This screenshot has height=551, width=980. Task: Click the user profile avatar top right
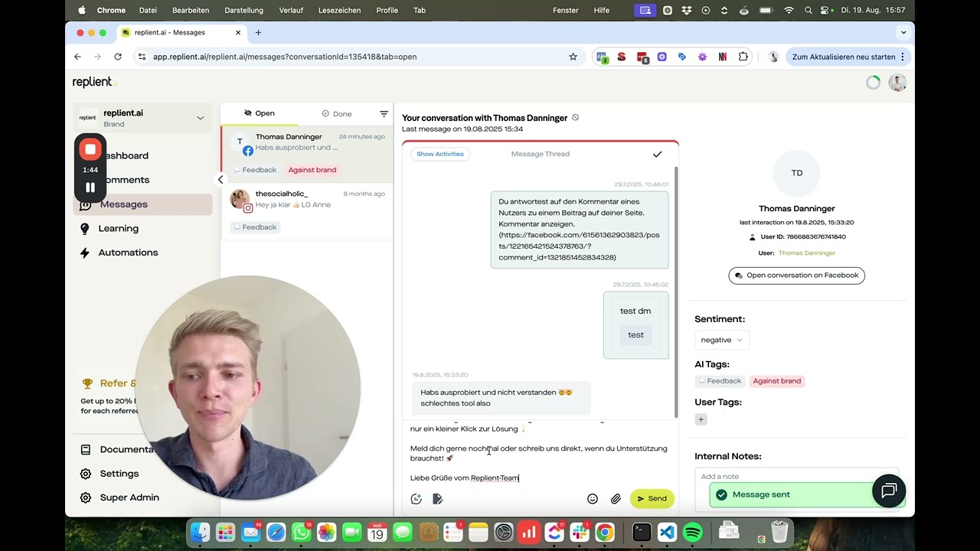[x=897, y=83]
